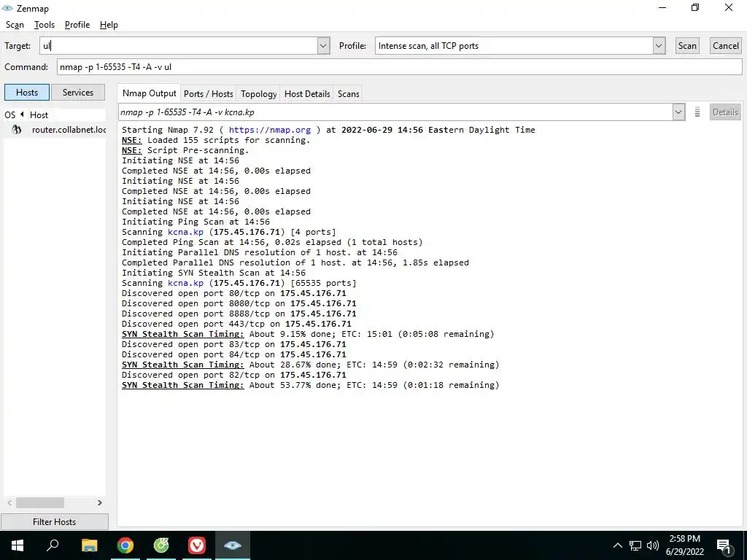Expand the Target dropdown arrow
Screen dimensions: 747x560
coord(323,46)
